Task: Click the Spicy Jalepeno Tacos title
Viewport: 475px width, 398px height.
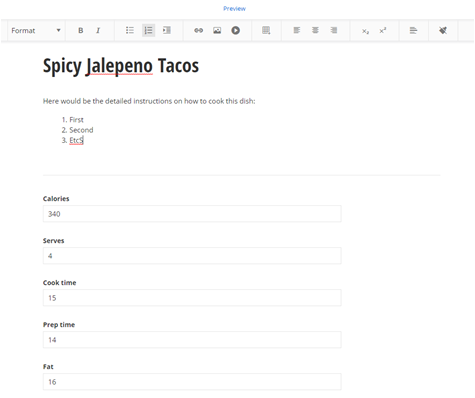Action: click(x=121, y=66)
